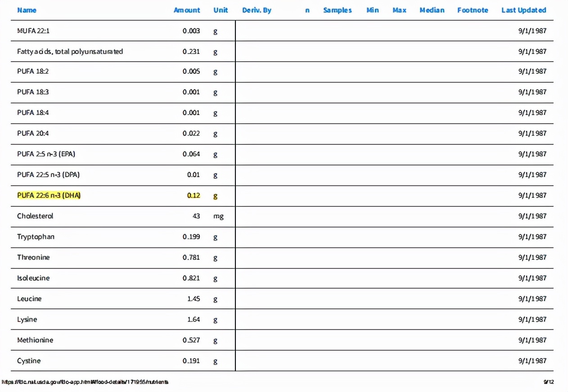Select the "PUFA 20:4" name cell
This screenshot has width=568, height=392.
33,133
